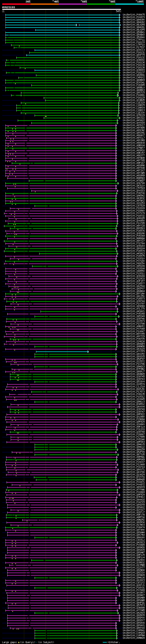Select the UniRef100_P26985 label
This screenshot has width=146, height=644.
coord(133,85)
